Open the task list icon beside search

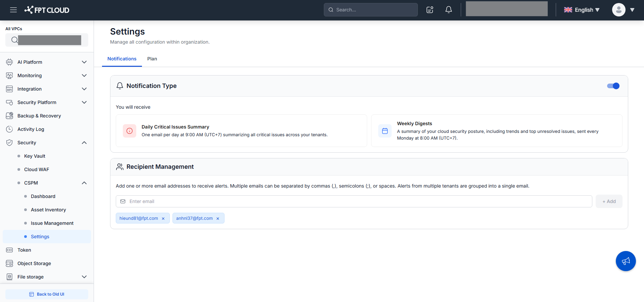tap(430, 10)
